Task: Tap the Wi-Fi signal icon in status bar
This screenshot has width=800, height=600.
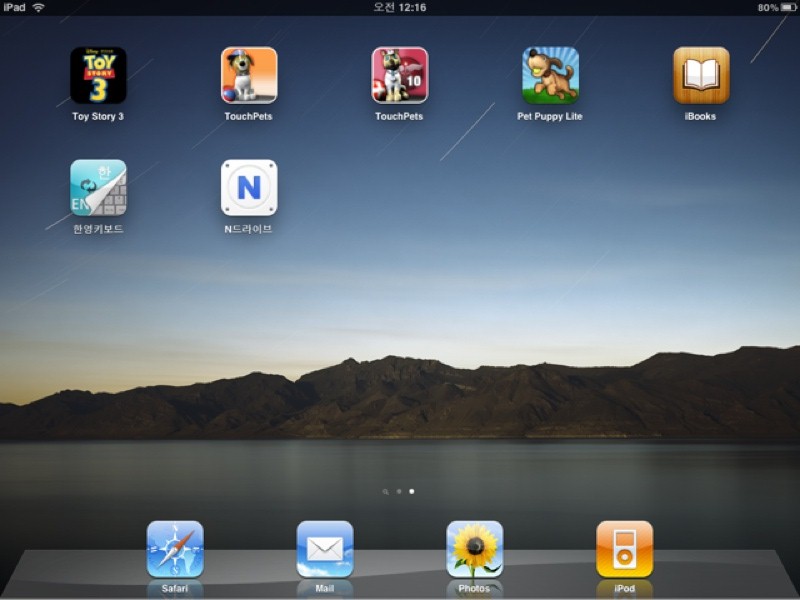Action: (x=39, y=7)
